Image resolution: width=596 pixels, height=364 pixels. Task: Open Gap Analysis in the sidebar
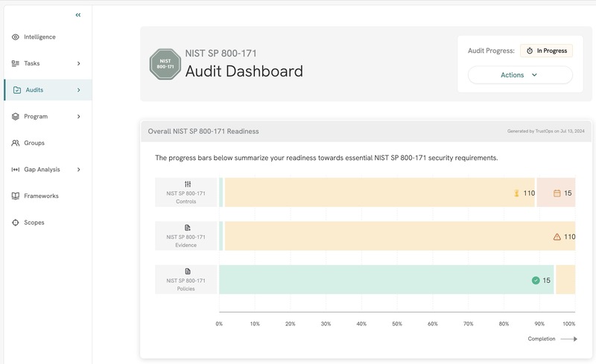tap(48, 170)
